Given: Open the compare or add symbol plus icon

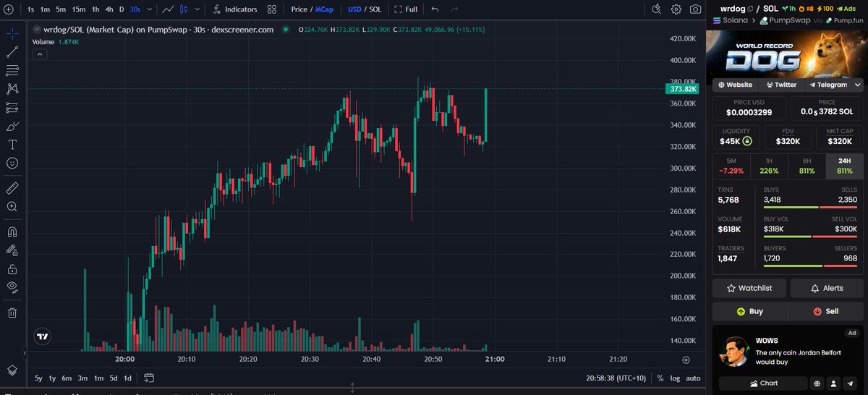Looking at the screenshot, I should tap(7, 9).
